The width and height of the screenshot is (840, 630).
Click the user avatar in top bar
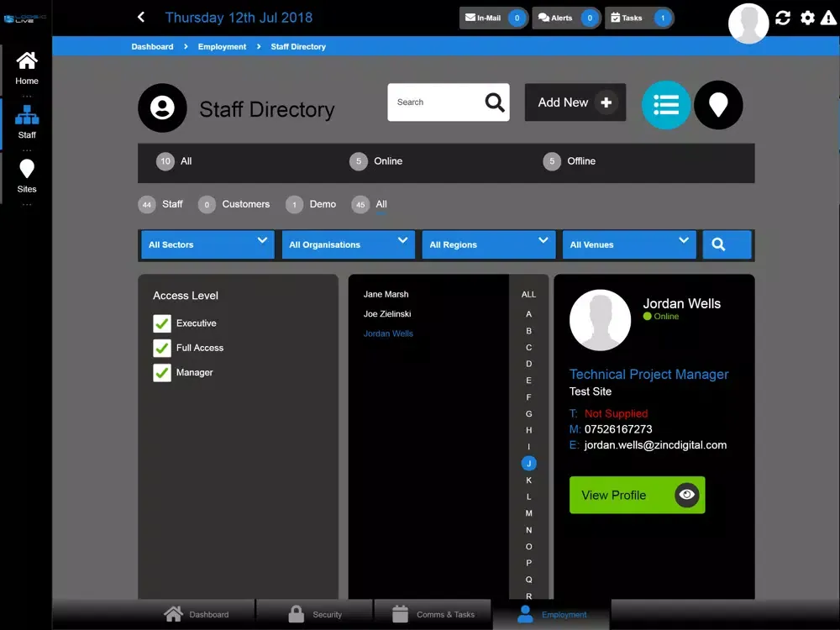pyautogui.click(x=748, y=23)
